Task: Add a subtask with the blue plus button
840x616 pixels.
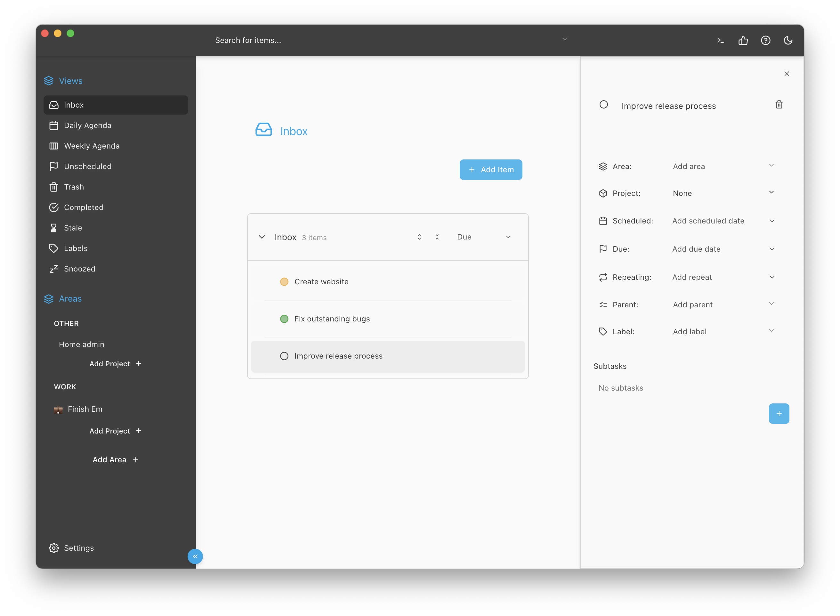Action: pyautogui.click(x=779, y=414)
